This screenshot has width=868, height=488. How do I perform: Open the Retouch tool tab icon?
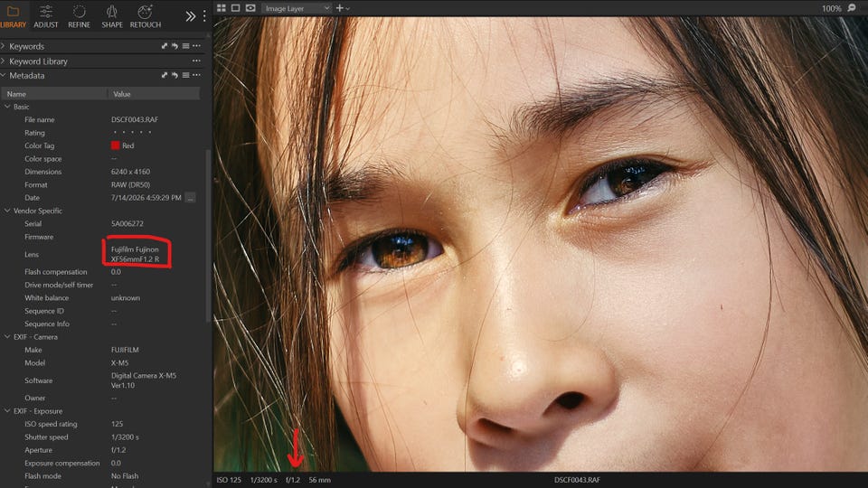pyautogui.click(x=145, y=11)
